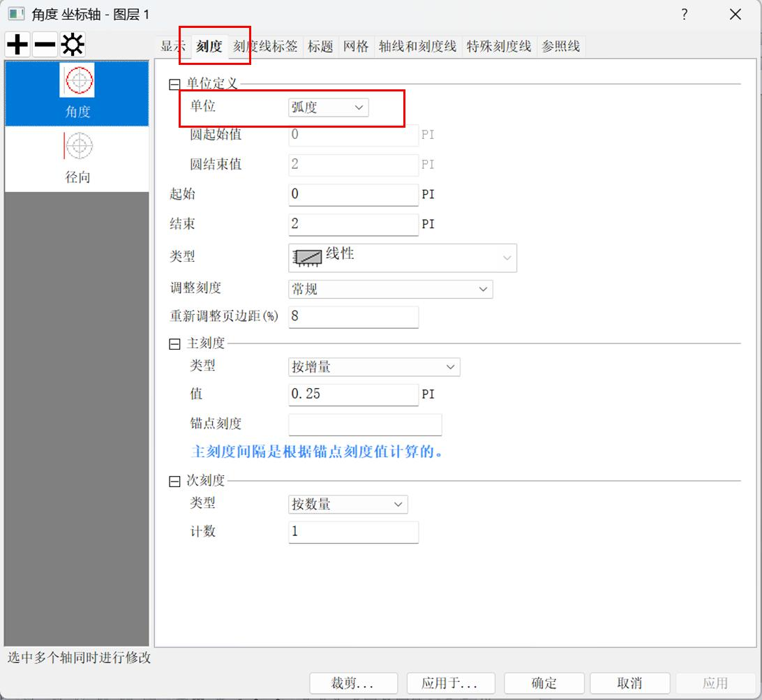Open the 标题 tab

(x=320, y=47)
